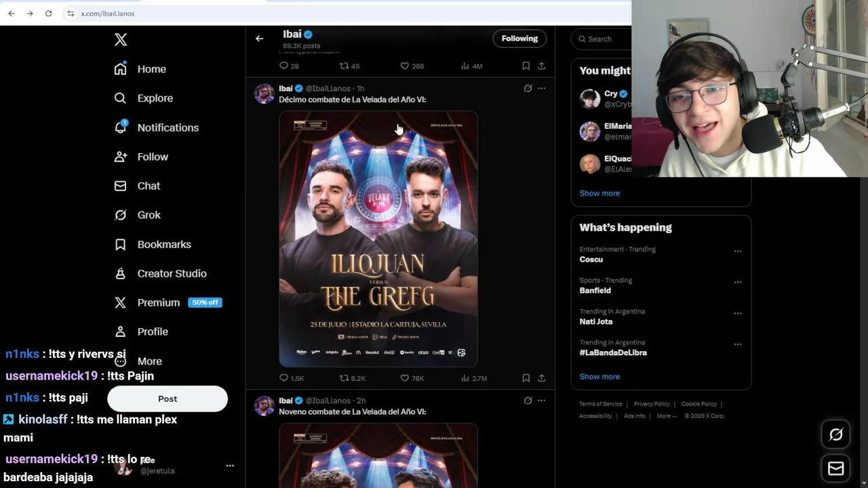Like the post with 286 likes
Viewport: 868px width, 488px height.
(412, 66)
